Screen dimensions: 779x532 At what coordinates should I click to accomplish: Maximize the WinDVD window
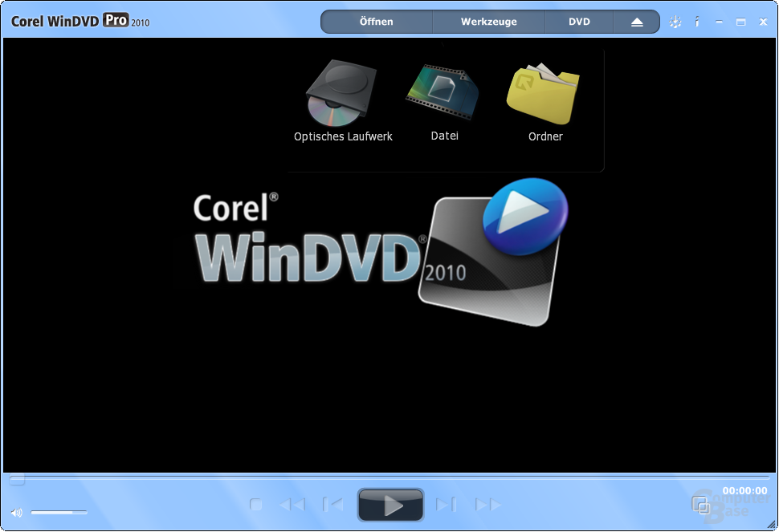pyautogui.click(x=740, y=22)
